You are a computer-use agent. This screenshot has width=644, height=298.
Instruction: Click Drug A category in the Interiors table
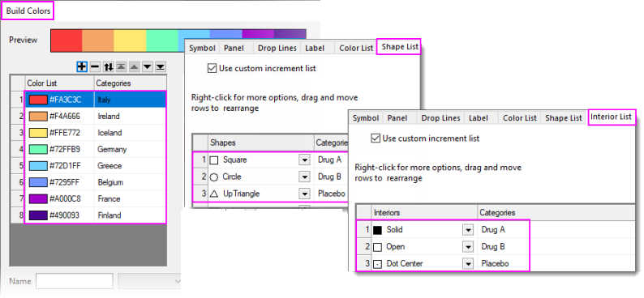(x=493, y=230)
